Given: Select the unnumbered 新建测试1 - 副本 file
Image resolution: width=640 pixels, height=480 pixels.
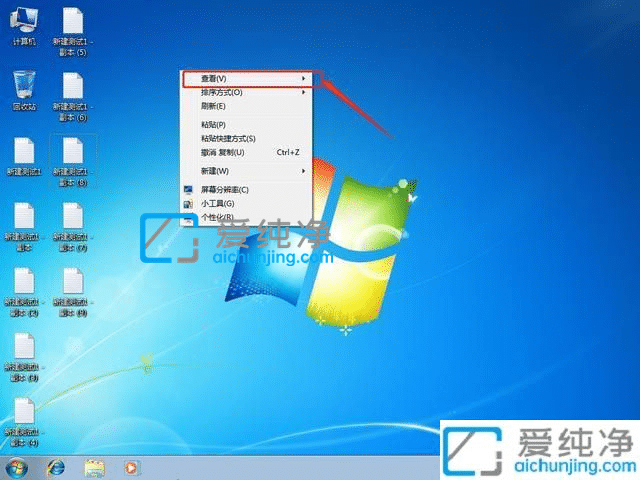Looking at the screenshot, I should click(24, 227).
